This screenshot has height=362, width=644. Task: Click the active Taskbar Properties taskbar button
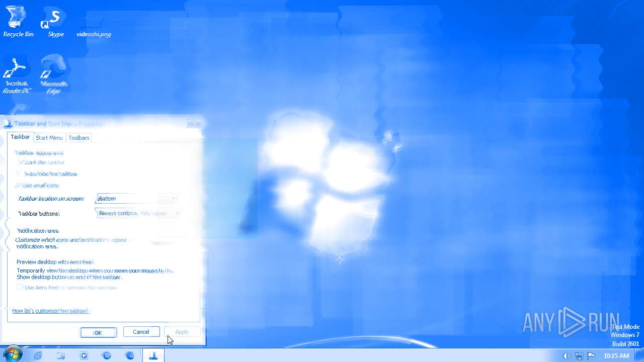153,355
